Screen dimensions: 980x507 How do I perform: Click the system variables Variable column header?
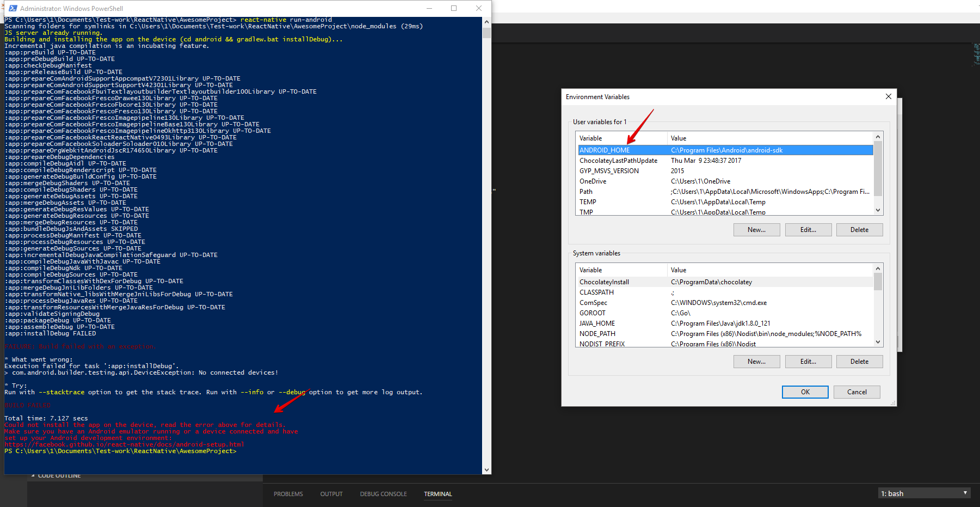pyautogui.click(x=621, y=270)
